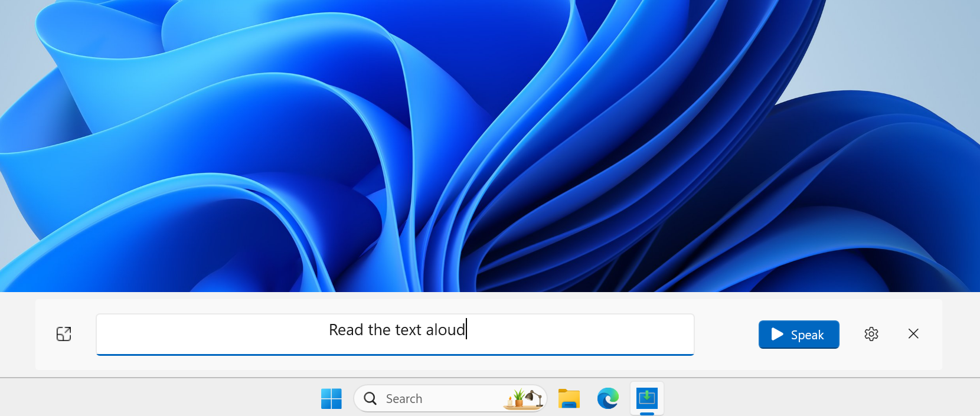Expand the speech panel to full window
Image resolution: width=980 pixels, height=416 pixels.
click(64, 334)
